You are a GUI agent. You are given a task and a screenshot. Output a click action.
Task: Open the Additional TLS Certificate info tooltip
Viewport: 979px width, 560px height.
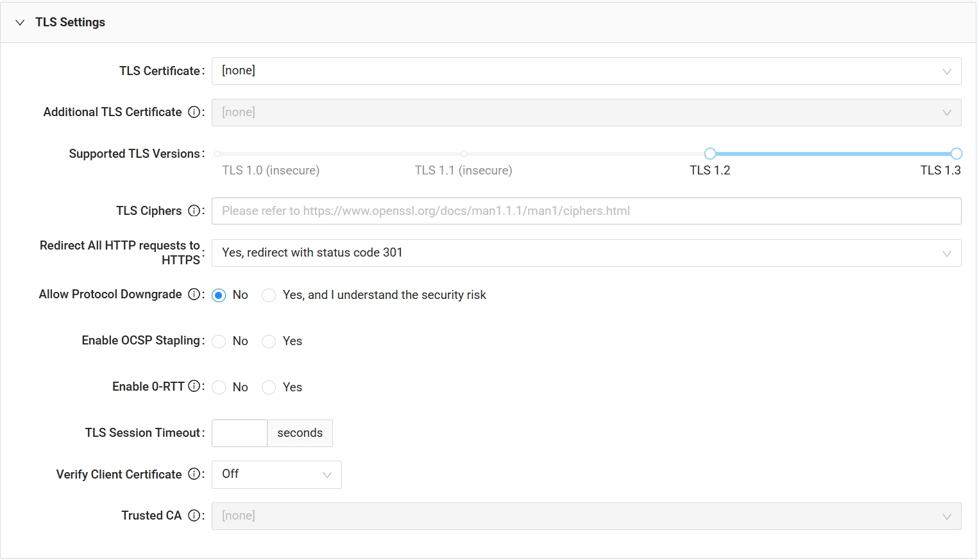(194, 112)
